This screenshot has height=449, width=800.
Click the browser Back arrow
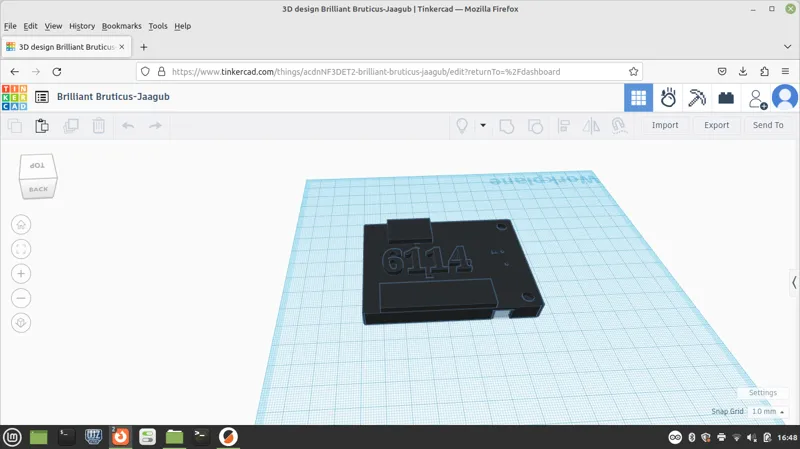click(x=14, y=72)
